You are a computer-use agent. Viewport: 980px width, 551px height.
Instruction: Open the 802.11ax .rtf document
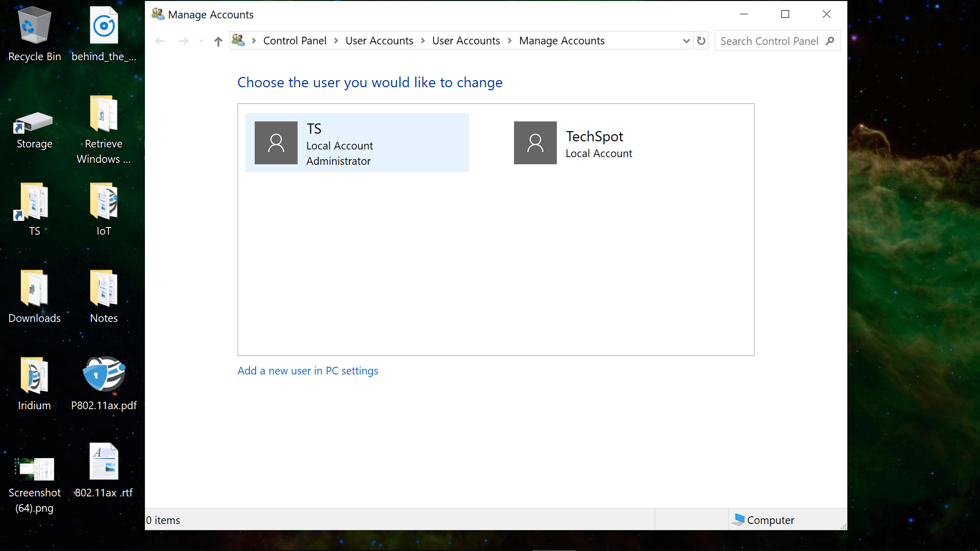click(x=104, y=462)
